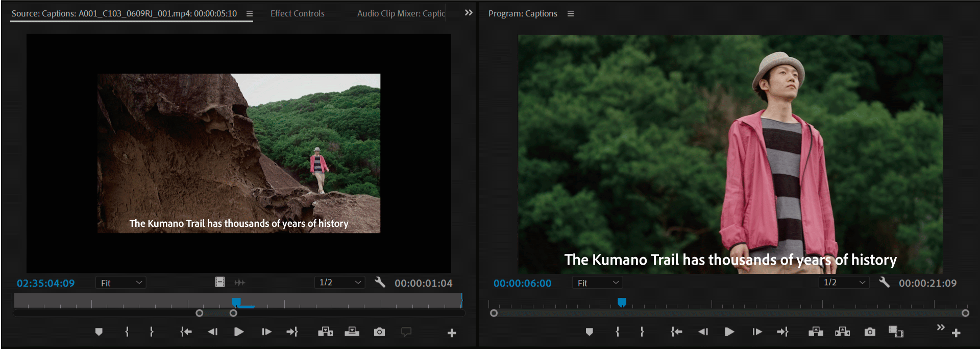Expand hidden panel tabs double chevron
Image resolution: width=980 pixels, height=349 pixels.
coord(469,13)
